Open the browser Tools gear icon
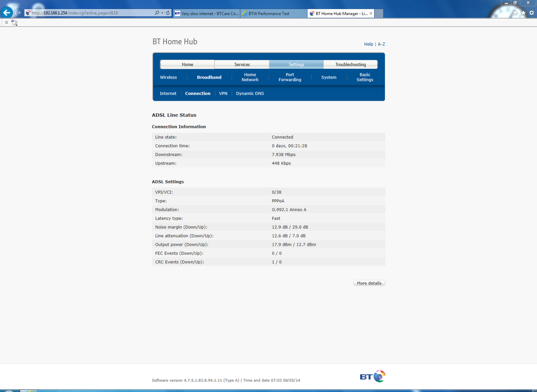The width and height of the screenshot is (537, 392). click(x=531, y=13)
